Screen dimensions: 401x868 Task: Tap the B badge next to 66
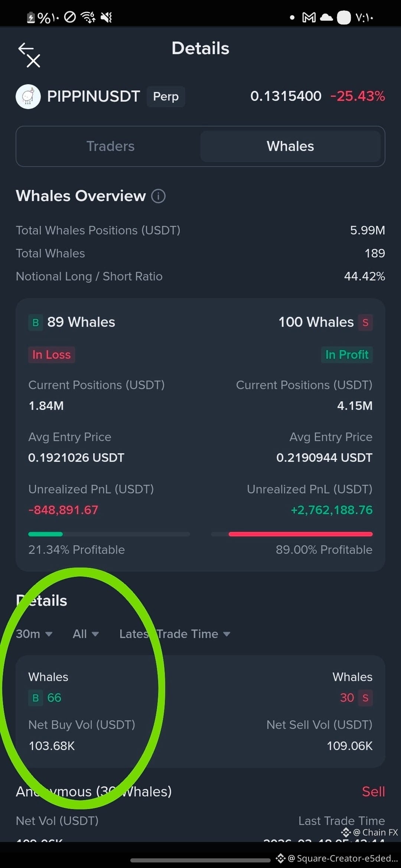36,698
